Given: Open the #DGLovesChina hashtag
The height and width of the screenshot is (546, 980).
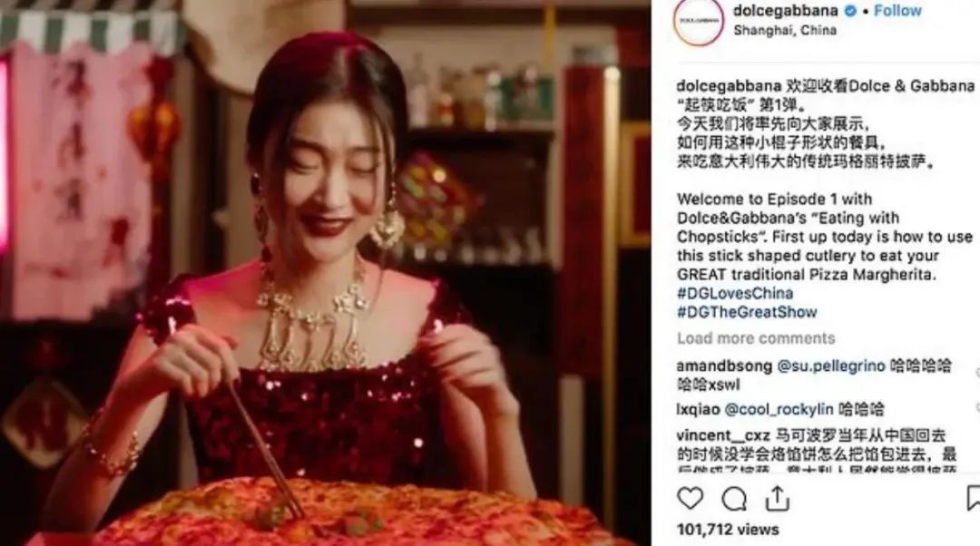Looking at the screenshot, I should pos(735,293).
